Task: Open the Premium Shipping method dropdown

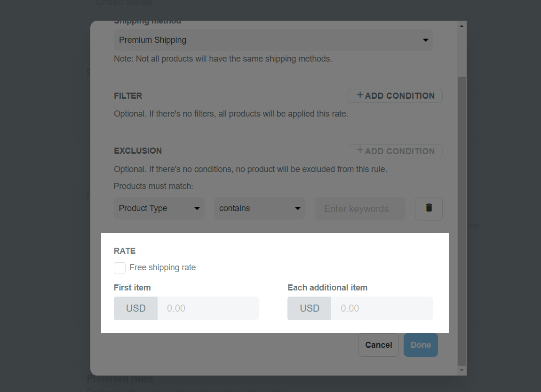Action: [273, 40]
